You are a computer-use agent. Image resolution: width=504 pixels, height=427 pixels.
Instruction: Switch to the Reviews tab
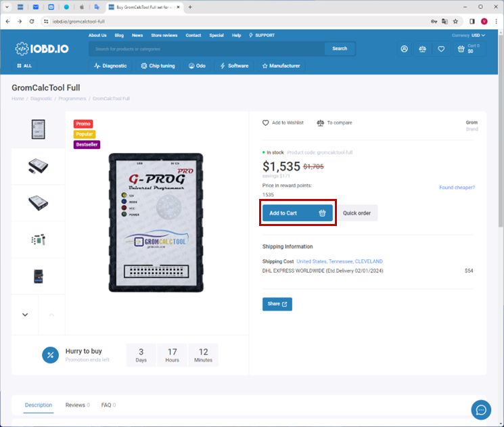pos(76,405)
